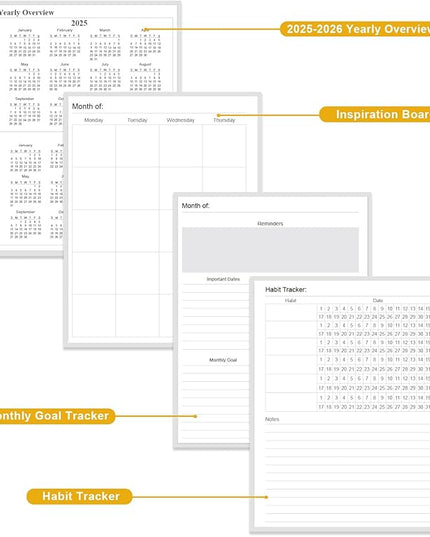
Task: Click the 'Habit Tracker:' page title
Action: pos(286,290)
